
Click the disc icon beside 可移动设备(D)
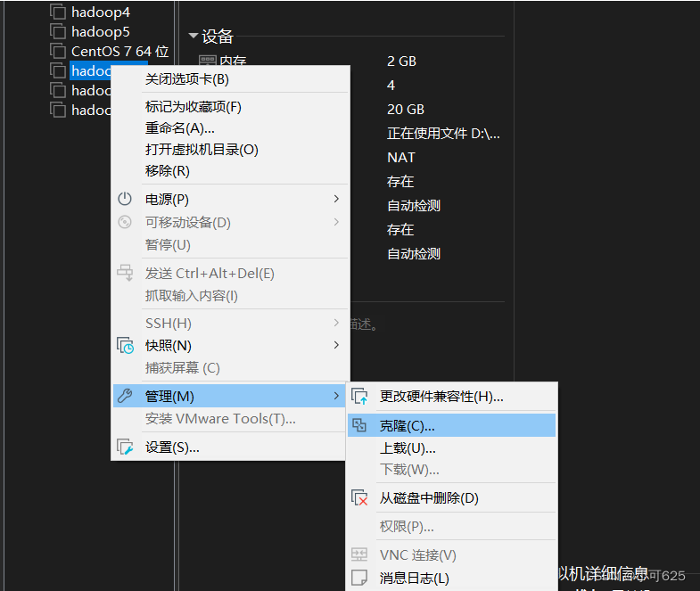[125, 222]
